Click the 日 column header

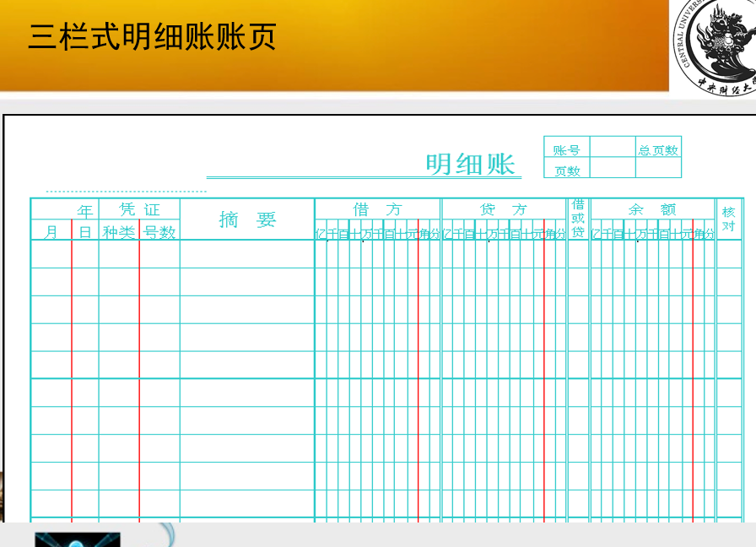[x=85, y=230]
